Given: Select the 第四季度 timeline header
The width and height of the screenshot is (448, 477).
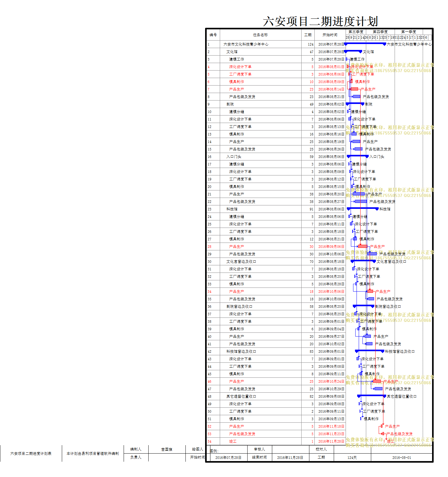Looking at the screenshot, I should click(x=380, y=32).
